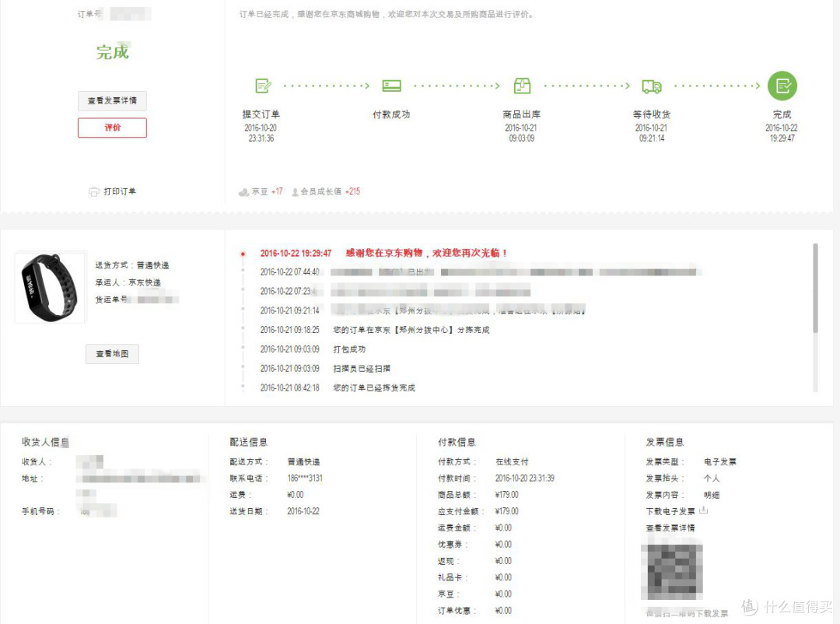Click the 收货人信息 heading
This screenshot has width=840, height=624.
(x=46, y=442)
